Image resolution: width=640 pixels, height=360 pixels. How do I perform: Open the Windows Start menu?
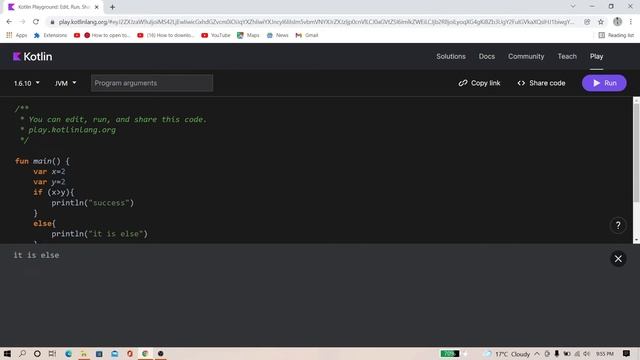click(7, 353)
